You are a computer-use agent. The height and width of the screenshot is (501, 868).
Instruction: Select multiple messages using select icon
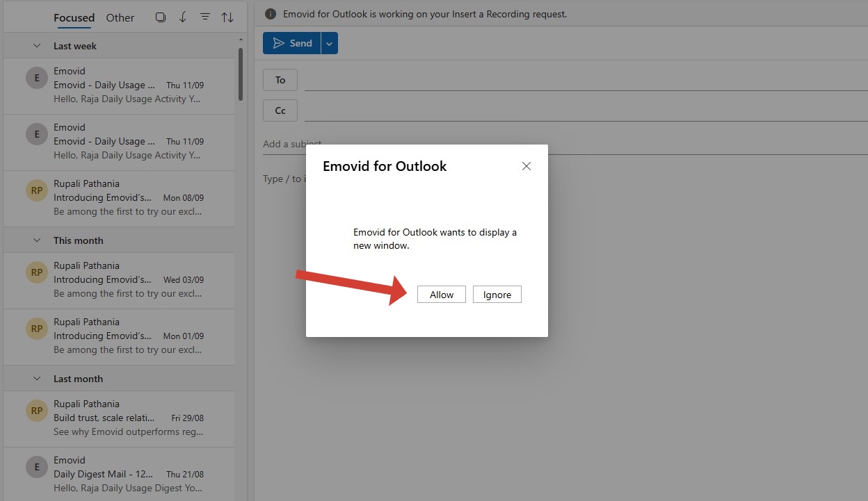click(161, 17)
